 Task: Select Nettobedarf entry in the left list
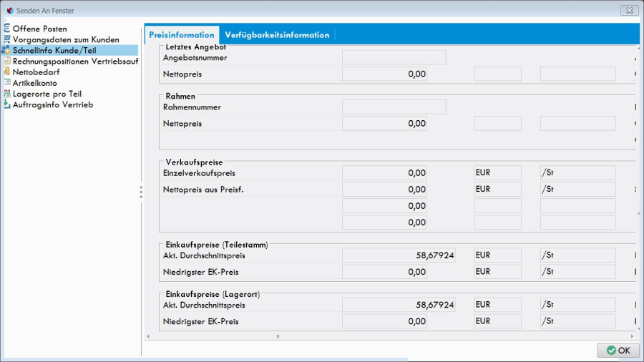coord(36,72)
